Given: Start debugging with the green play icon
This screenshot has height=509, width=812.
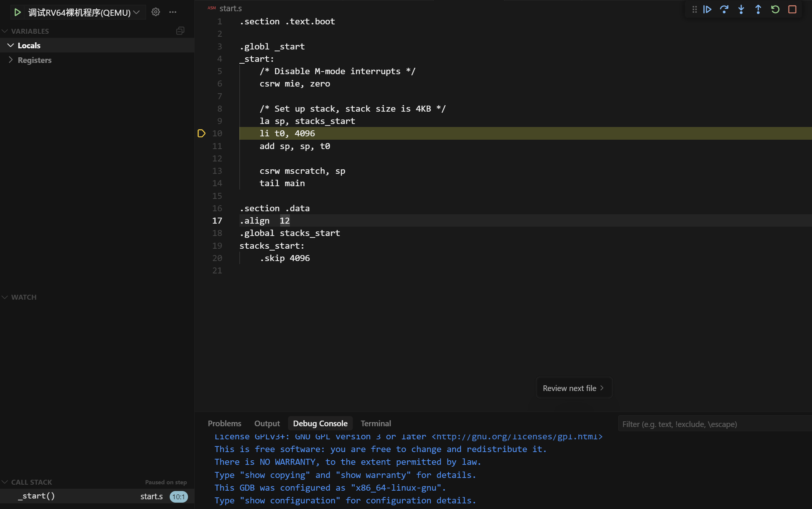Looking at the screenshot, I should pyautogui.click(x=17, y=12).
